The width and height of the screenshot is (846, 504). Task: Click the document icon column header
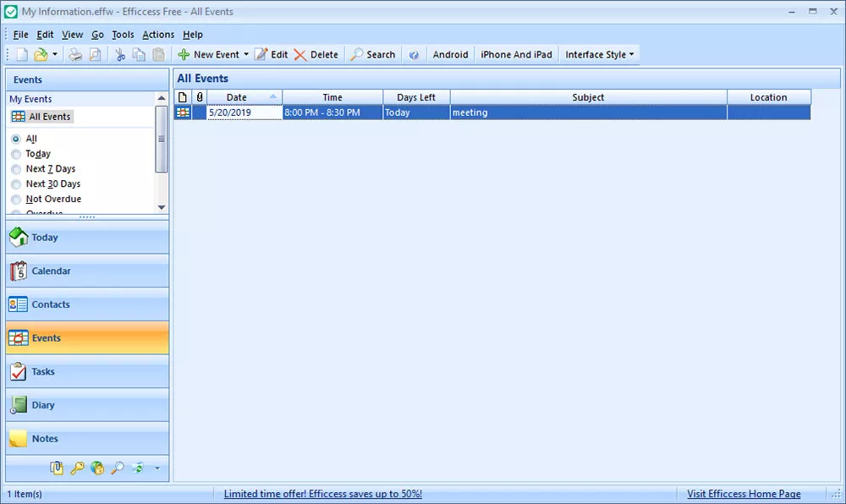tap(183, 97)
